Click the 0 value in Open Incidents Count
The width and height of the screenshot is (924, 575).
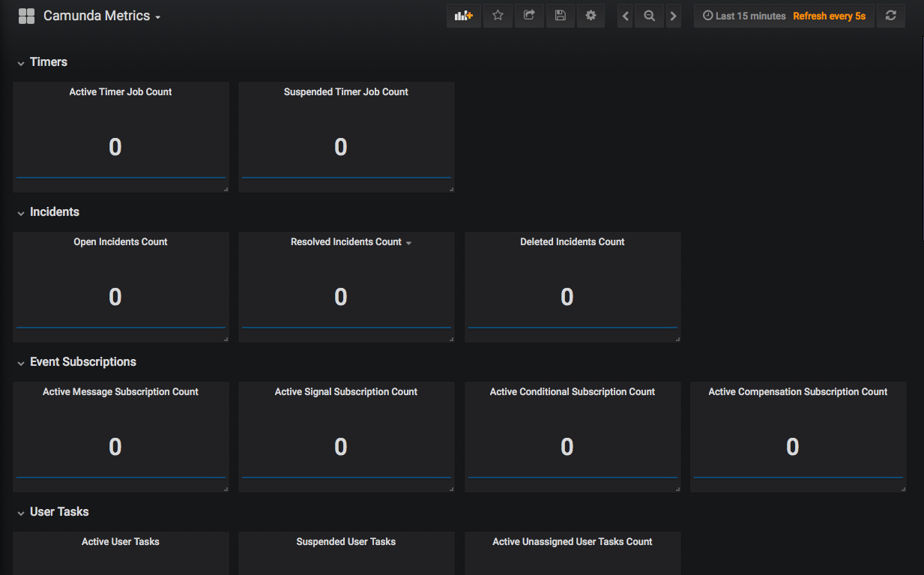[x=115, y=297]
